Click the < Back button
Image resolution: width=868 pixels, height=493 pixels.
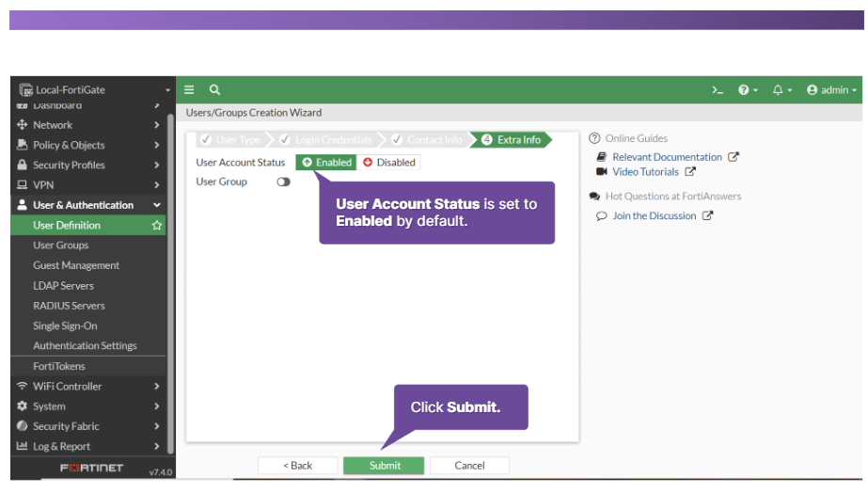tap(298, 466)
